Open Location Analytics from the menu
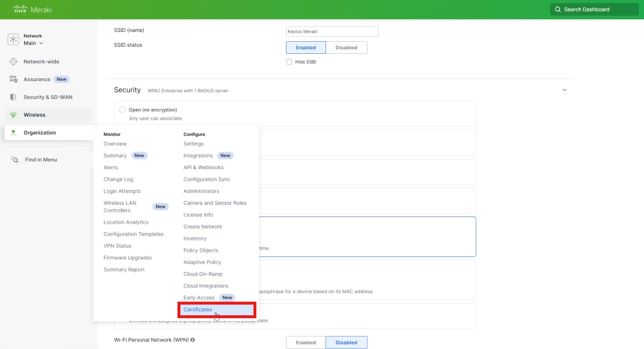Image resolution: width=644 pixels, height=349 pixels. 126,222
